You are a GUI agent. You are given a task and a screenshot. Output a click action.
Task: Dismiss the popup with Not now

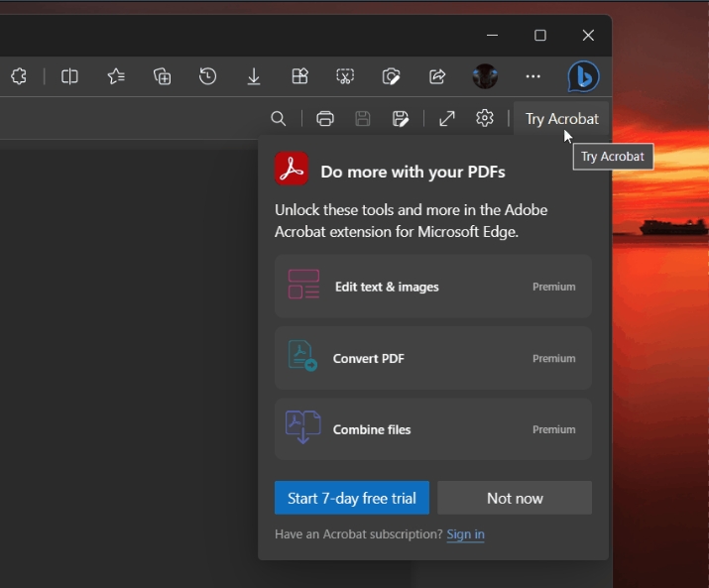click(x=515, y=498)
